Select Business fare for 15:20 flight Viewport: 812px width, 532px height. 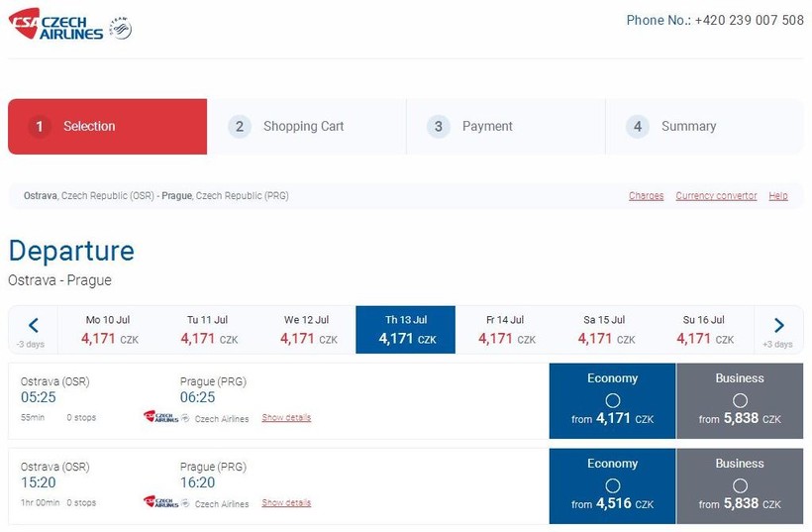pos(740,485)
